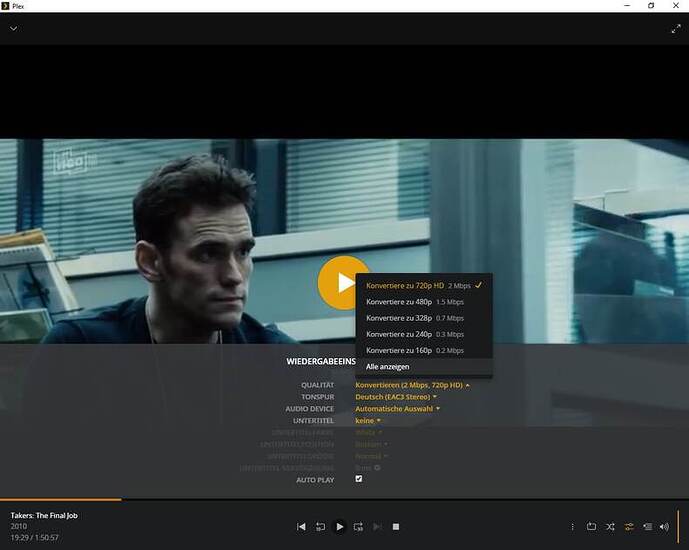Click the orange playback progress bar
The height and width of the screenshot is (550, 689).
(x=61, y=499)
